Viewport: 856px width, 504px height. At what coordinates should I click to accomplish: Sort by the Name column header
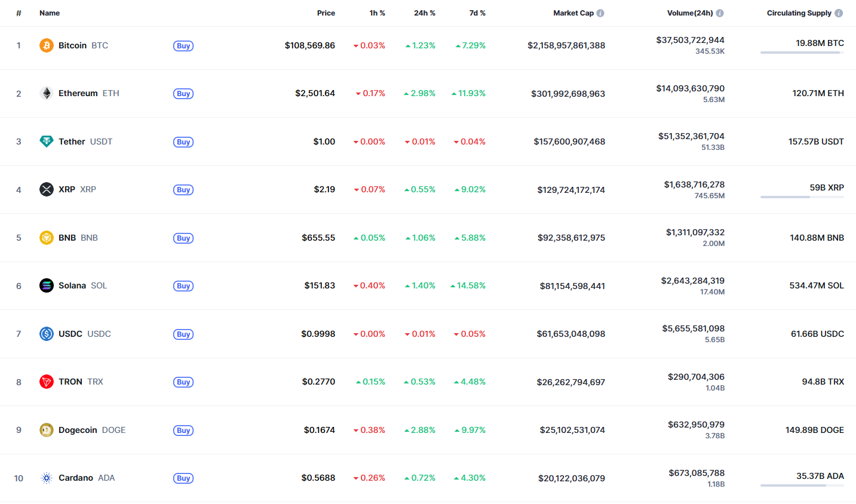(x=50, y=13)
